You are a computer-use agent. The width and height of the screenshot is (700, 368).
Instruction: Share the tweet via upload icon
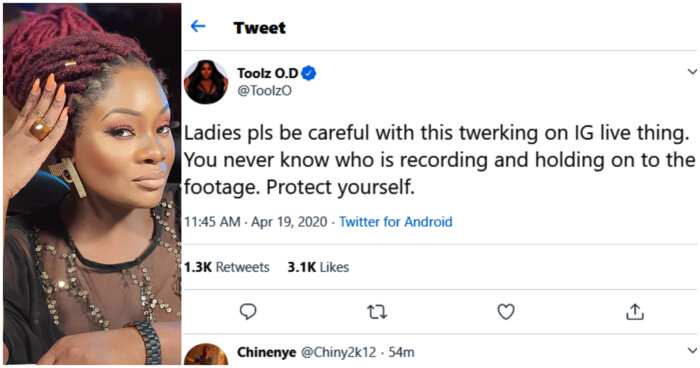(x=634, y=312)
